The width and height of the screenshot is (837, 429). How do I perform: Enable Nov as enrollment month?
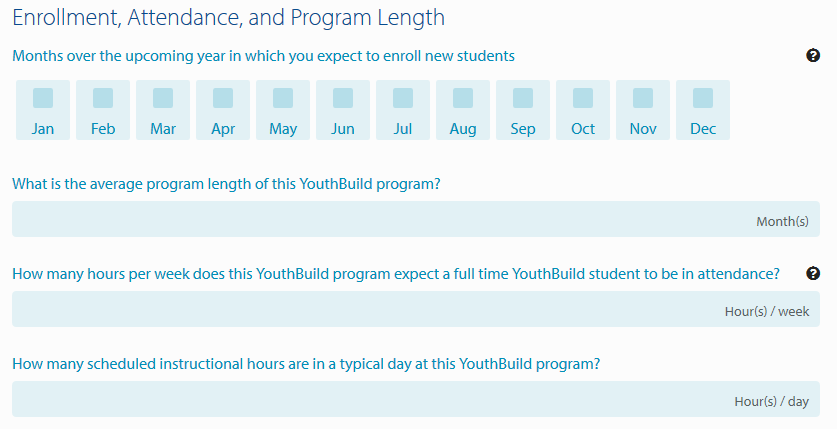(x=643, y=98)
